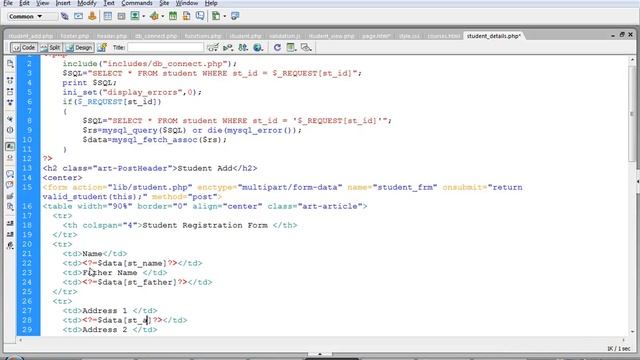This screenshot has width=640, height=360.
Task: Select the student_details.php tab
Action: click(x=493, y=36)
